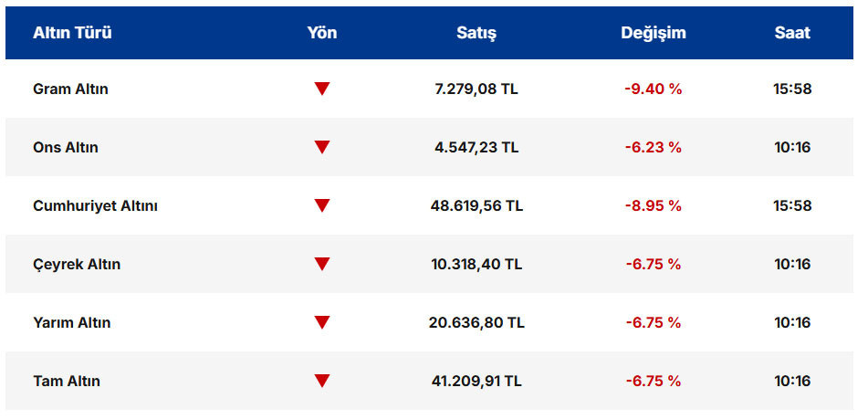Click Cumhuriyet Altını direction arrow icon

321,205
